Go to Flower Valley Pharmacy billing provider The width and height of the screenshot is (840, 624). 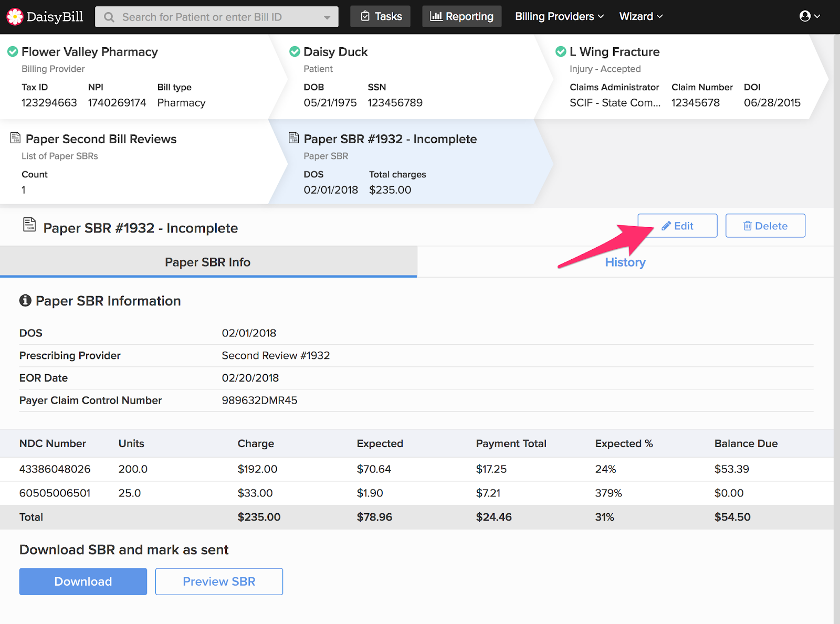point(90,52)
